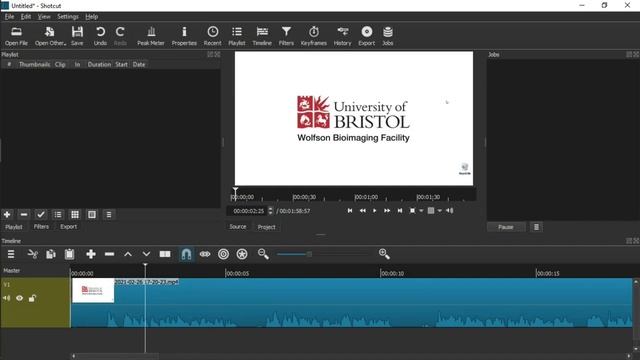Show the History panel
Viewport: 640px width, 360px height.
point(342,36)
